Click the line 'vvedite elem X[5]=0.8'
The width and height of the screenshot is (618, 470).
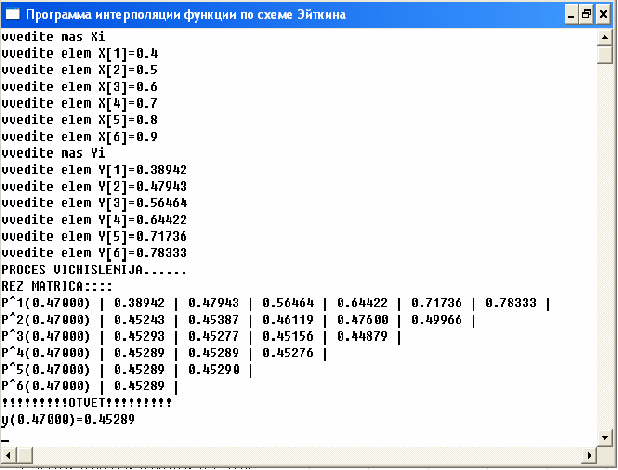80,120
